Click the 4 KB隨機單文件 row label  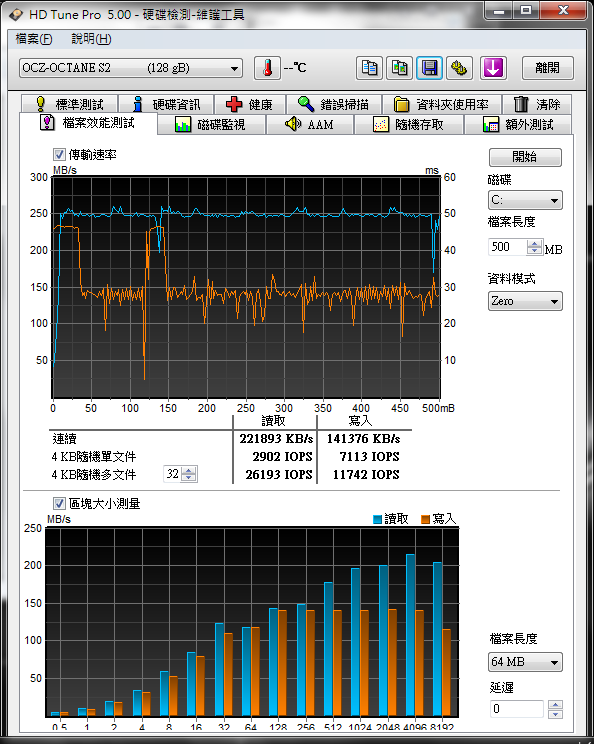(x=94, y=456)
